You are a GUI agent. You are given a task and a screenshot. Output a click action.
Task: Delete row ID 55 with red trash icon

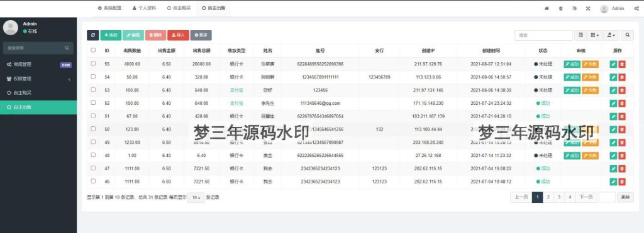622,64
